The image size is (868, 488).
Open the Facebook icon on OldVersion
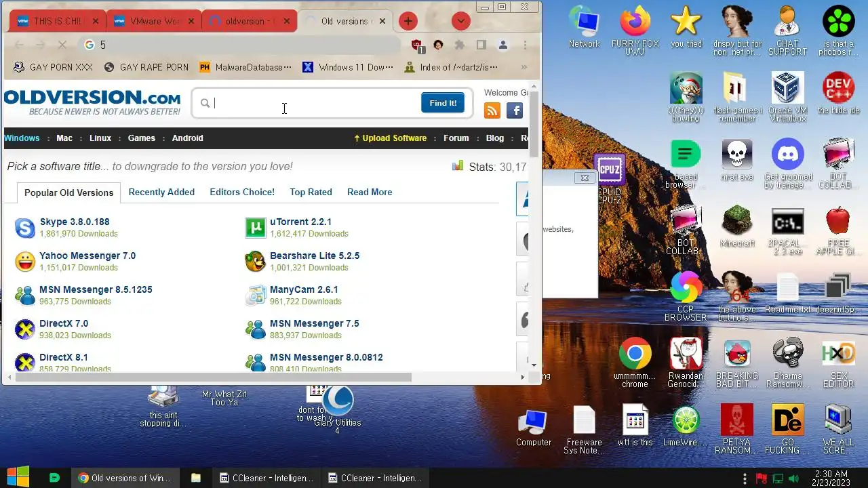coord(515,110)
